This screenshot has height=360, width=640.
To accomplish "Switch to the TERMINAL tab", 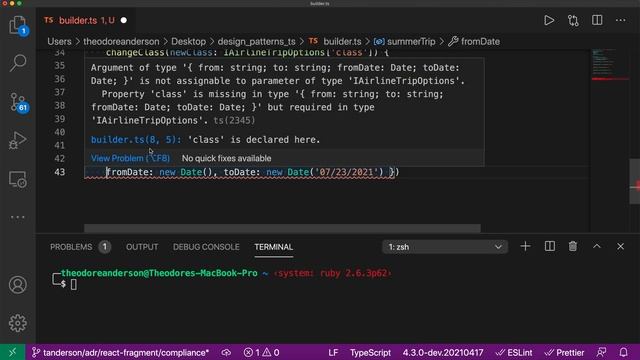I will (x=273, y=247).
